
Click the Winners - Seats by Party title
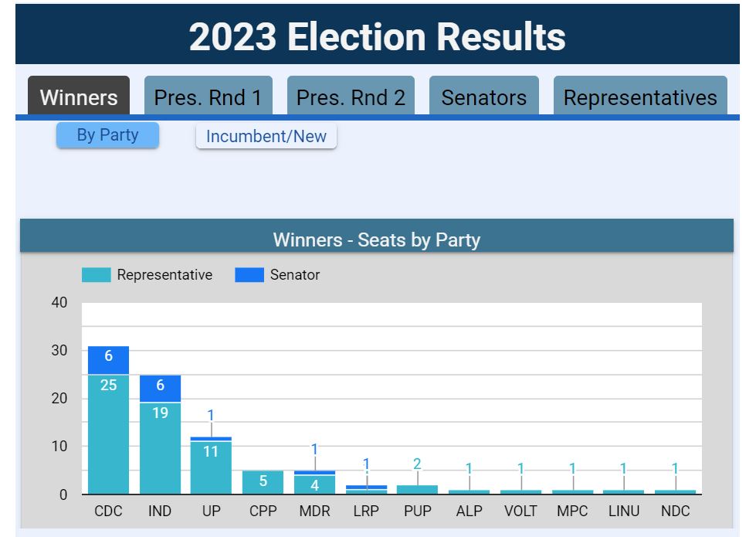378,240
